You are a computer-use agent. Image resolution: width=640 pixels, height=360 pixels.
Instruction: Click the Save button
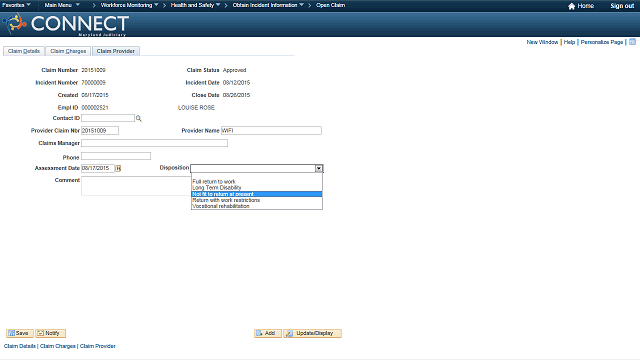click(x=20, y=333)
